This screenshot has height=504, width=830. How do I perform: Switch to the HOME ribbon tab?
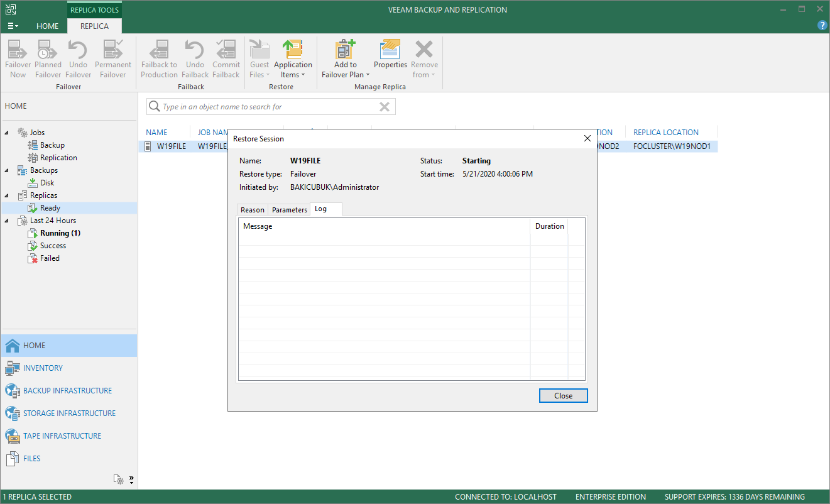[x=48, y=26]
